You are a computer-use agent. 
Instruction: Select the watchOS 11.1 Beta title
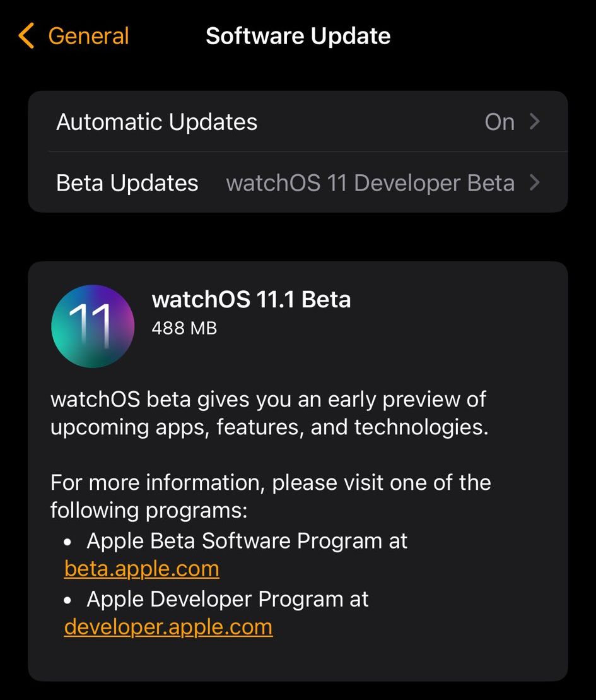pos(251,299)
